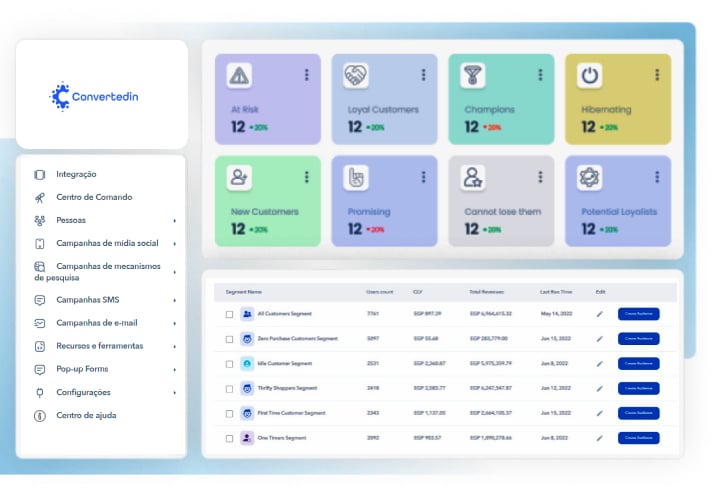This screenshot has width=723, height=498.
Task: Click the Pop-up Forms icon
Action: tap(40, 369)
